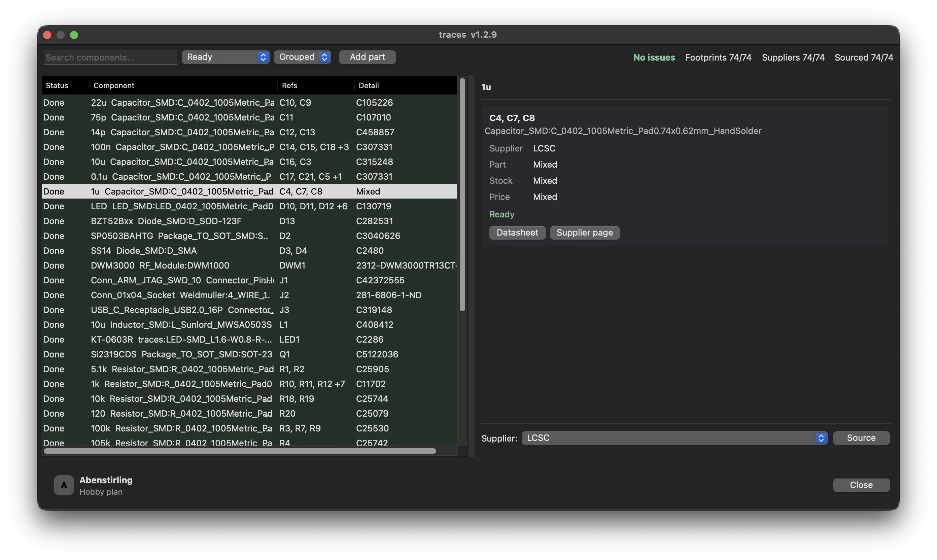Open the Datasheet for the 1u capacitor
The height and width of the screenshot is (560, 937).
[517, 233]
